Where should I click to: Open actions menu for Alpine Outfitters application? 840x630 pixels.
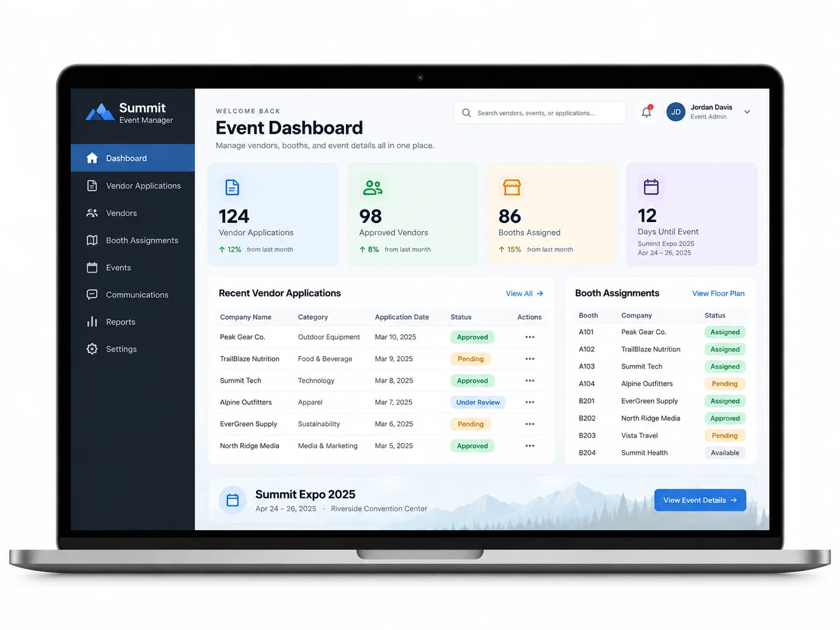530,403
